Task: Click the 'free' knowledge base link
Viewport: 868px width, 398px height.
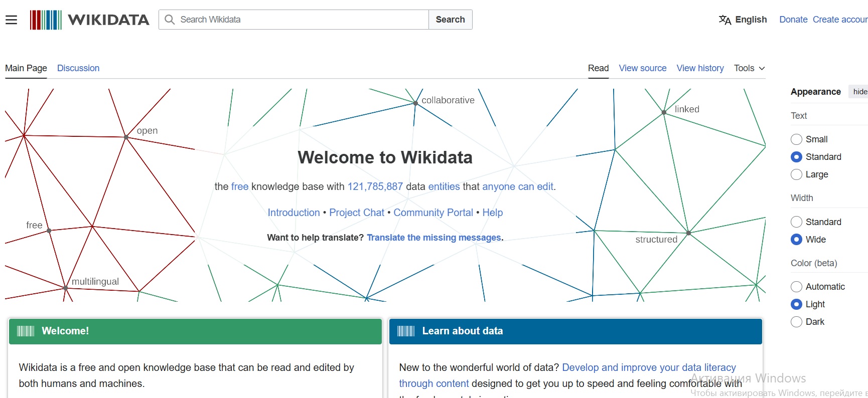Action: pos(240,186)
